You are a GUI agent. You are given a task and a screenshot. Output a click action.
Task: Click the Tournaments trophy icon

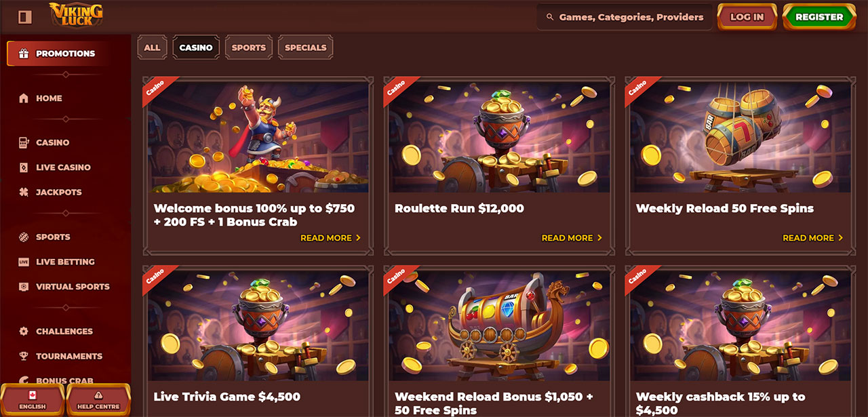[24, 356]
